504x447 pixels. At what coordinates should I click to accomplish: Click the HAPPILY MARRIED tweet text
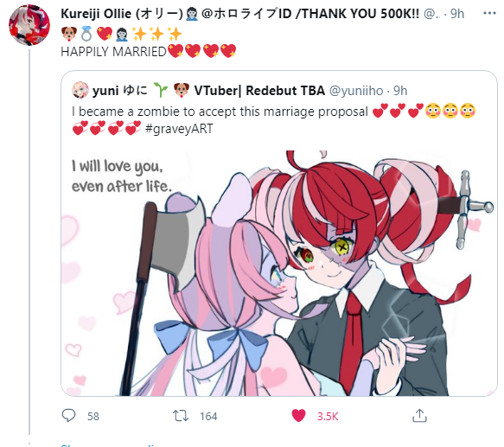[x=149, y=52]
